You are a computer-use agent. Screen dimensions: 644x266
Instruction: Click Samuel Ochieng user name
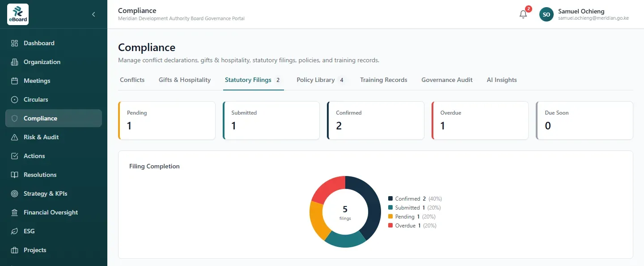[581, 11]
